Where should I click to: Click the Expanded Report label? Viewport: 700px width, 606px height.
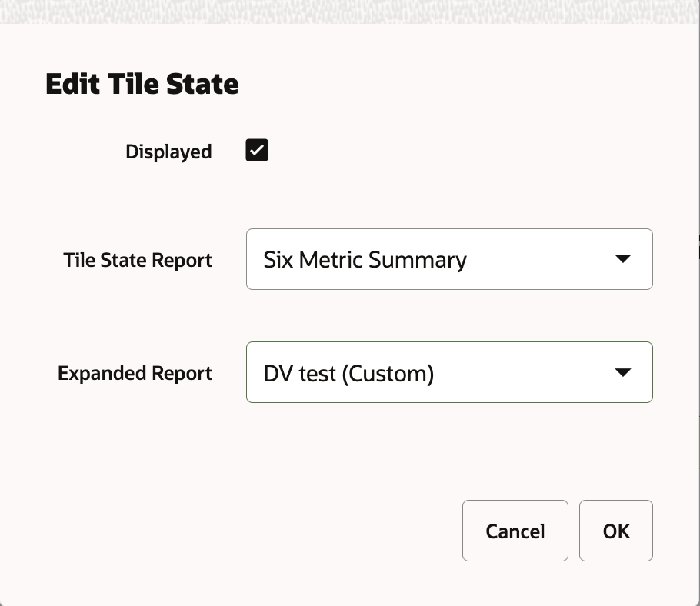(x=135, y=372)
